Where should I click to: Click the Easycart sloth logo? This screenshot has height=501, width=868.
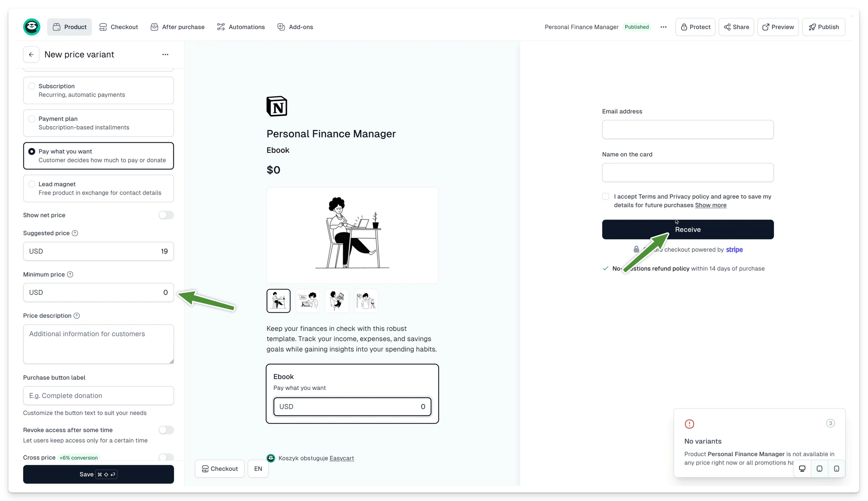pyautogui.click(x=32, y=27)
